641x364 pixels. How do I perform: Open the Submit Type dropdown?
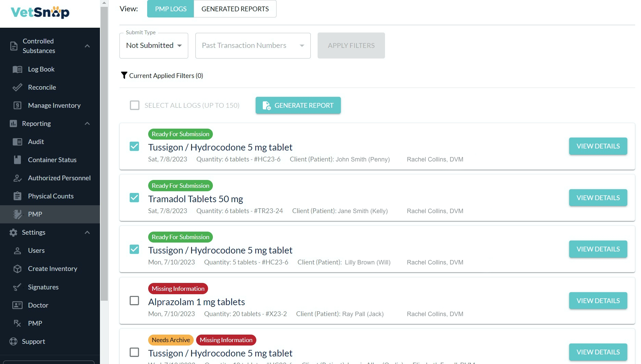[154, 45]
